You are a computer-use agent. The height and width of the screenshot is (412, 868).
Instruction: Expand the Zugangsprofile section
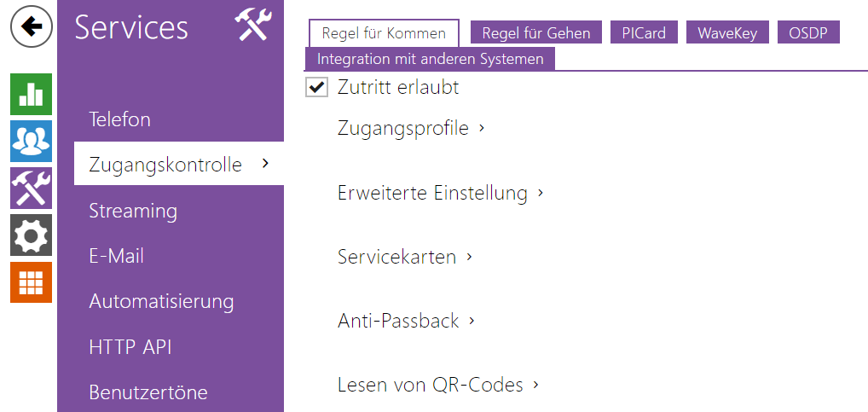point(411,129)
